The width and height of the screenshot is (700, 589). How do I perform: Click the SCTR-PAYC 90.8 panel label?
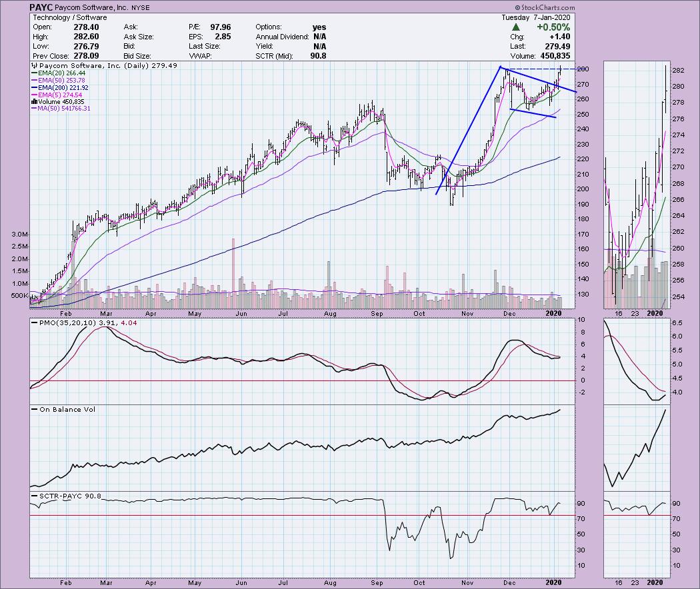pyautogui.click(x=70, y=496)
